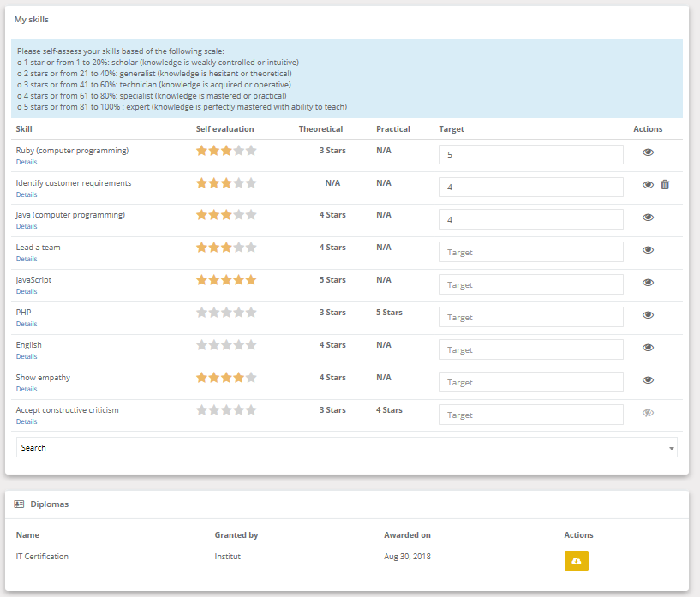
Task: Set Show empathy to five stars
Action: pos(251,378)
